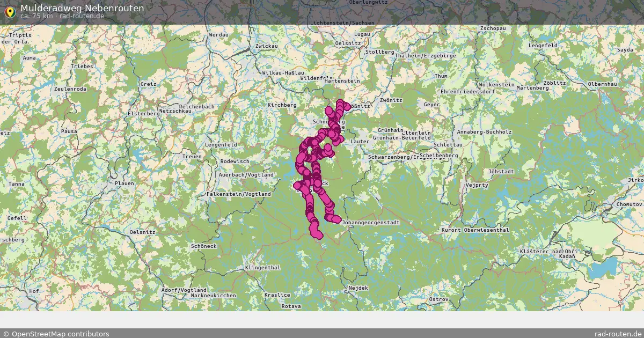Click the Kadaň town label
Screen dimensions: 644x338
click(566, 257)
